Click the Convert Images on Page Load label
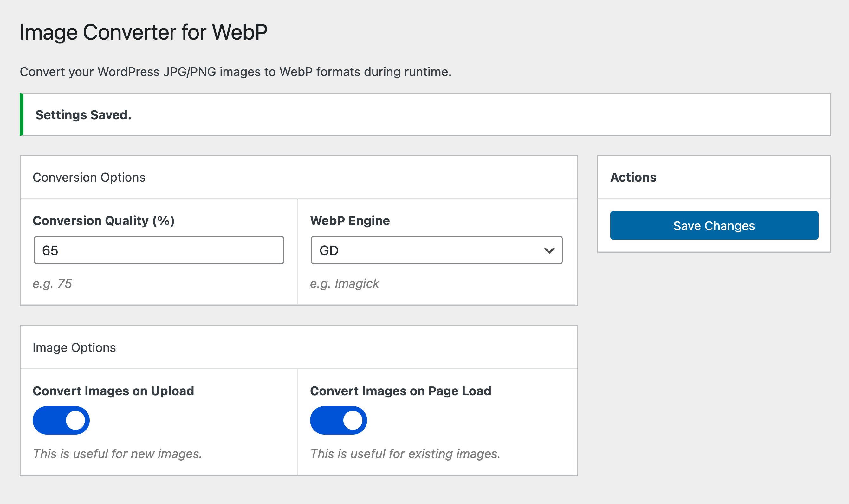Viewport: 849px width, 504px height. point(400,391)
